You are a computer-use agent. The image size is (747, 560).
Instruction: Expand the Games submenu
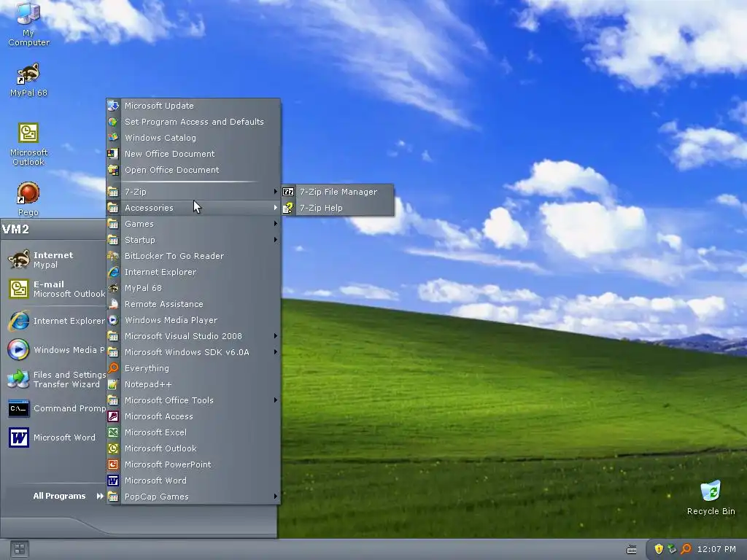[x=193, y=224]
